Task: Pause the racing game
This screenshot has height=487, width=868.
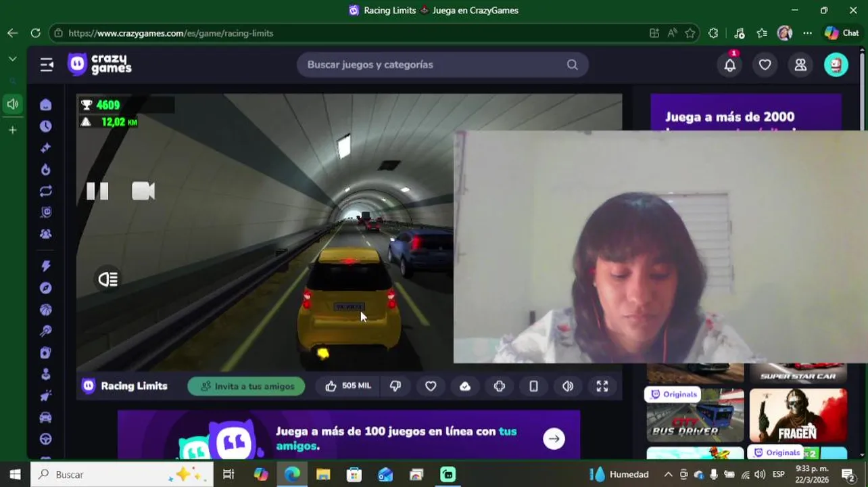Action: coord(97,191)
